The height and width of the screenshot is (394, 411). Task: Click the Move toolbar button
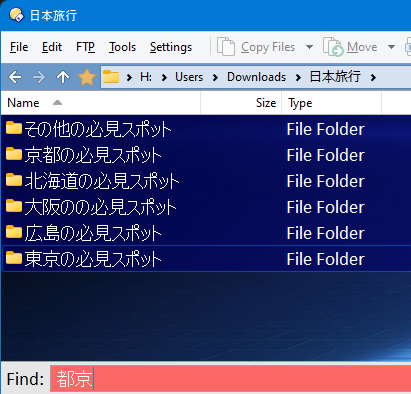click(x=350, y=47)
